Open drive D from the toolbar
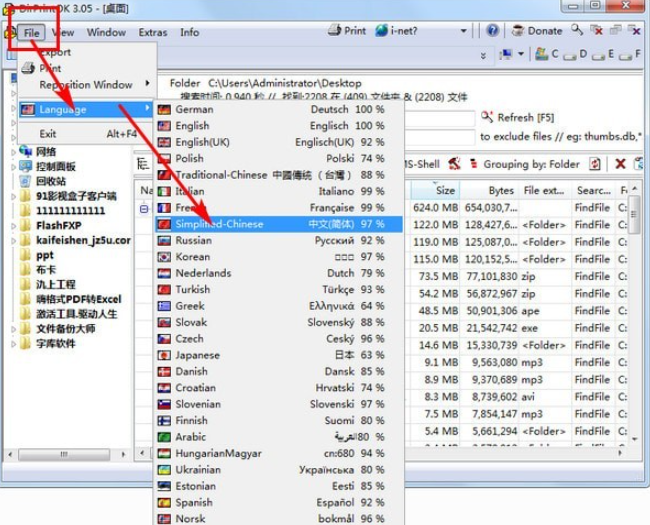This screenshot has height=525, width=650. point(576,54)
